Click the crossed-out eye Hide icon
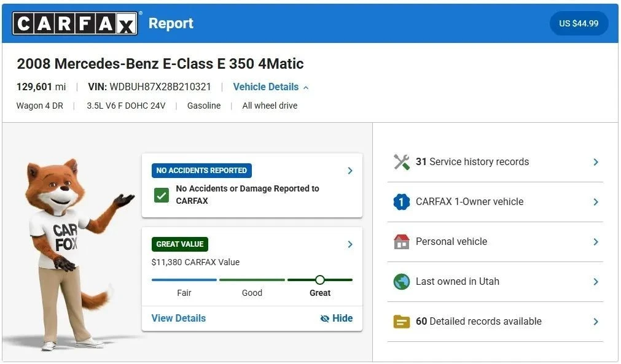621x364 pixels. [324, 319]
